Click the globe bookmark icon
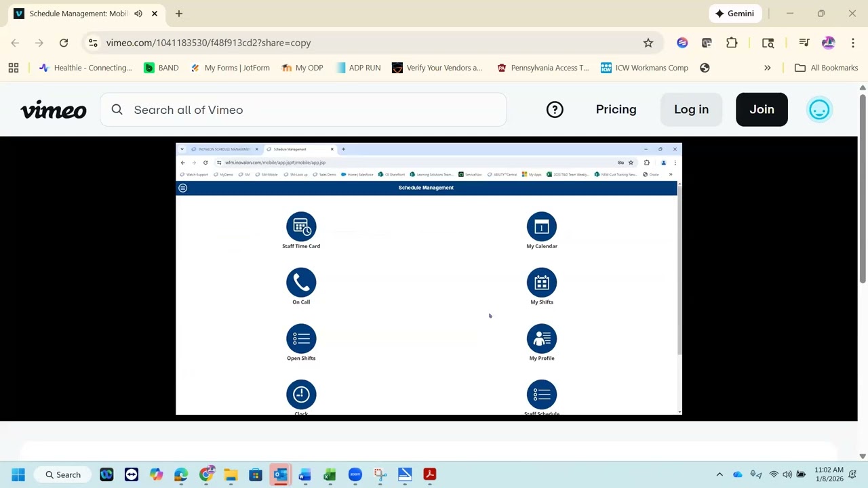The height and width of the screenshot is (488, 868). [705, 68]
